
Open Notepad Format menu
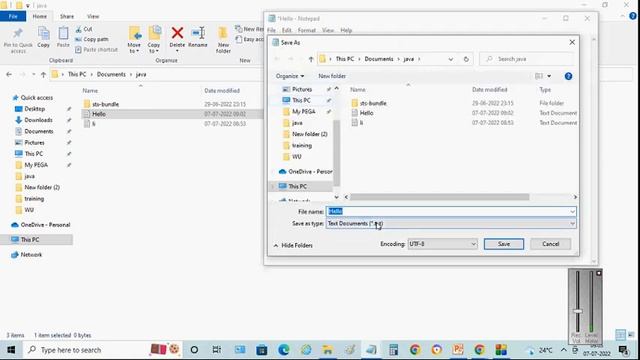point(307,30)
